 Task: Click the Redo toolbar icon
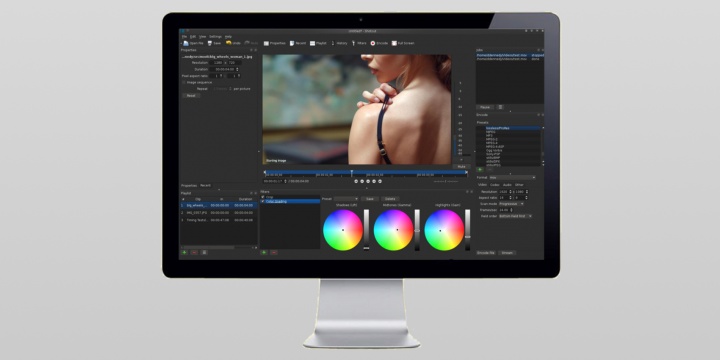point(247,43)
